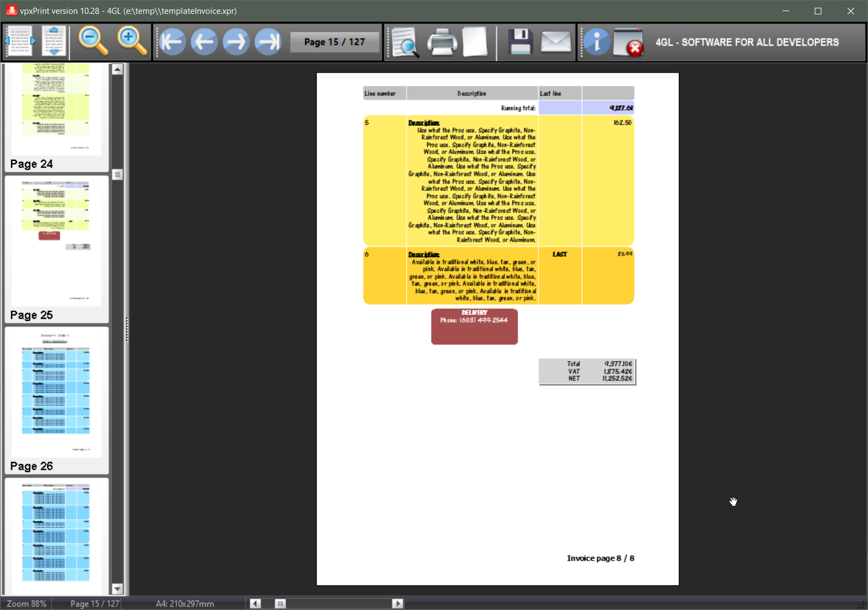Image resolution: width=868 pixels, height=610 pixels.
Task: Select the Page 24 thumbnail
Action: tap(56, 116)
